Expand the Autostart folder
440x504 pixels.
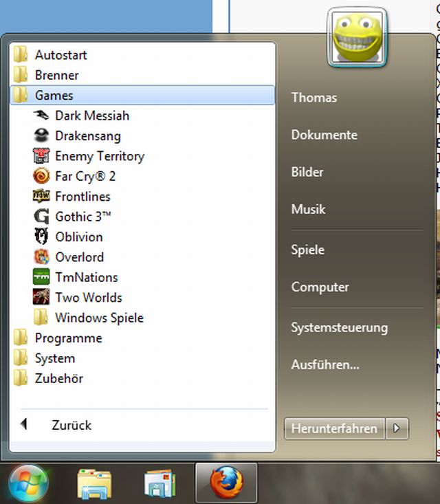pos(142,54)
